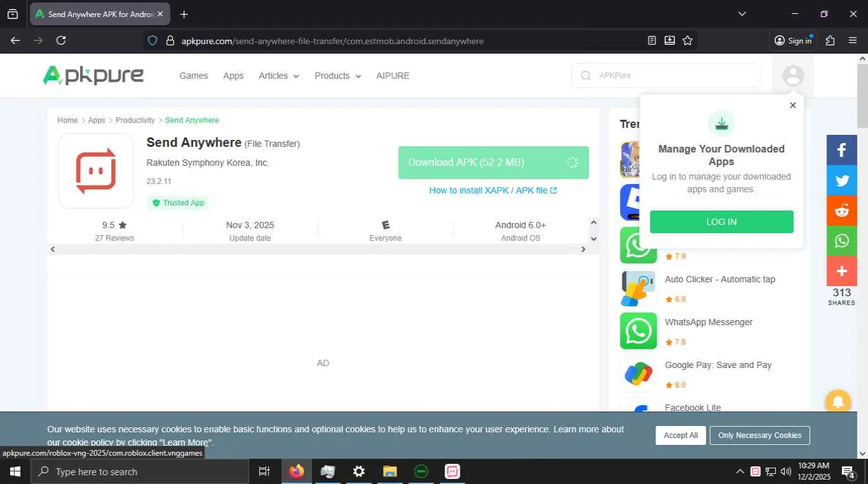Open the Apps breadcrumb link
This screenshot has width=868, height=484.
pyautogui.click(x=97, y=120)
